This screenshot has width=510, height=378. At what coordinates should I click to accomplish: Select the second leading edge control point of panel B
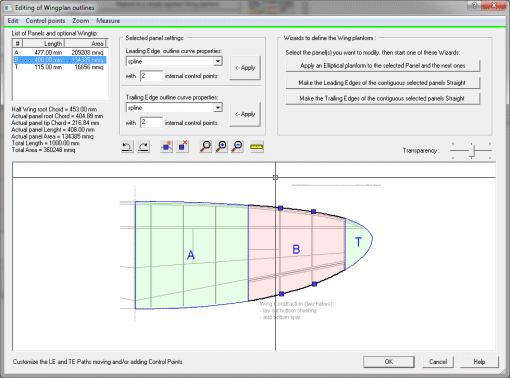pyautogui.click(x=313, y=211)
